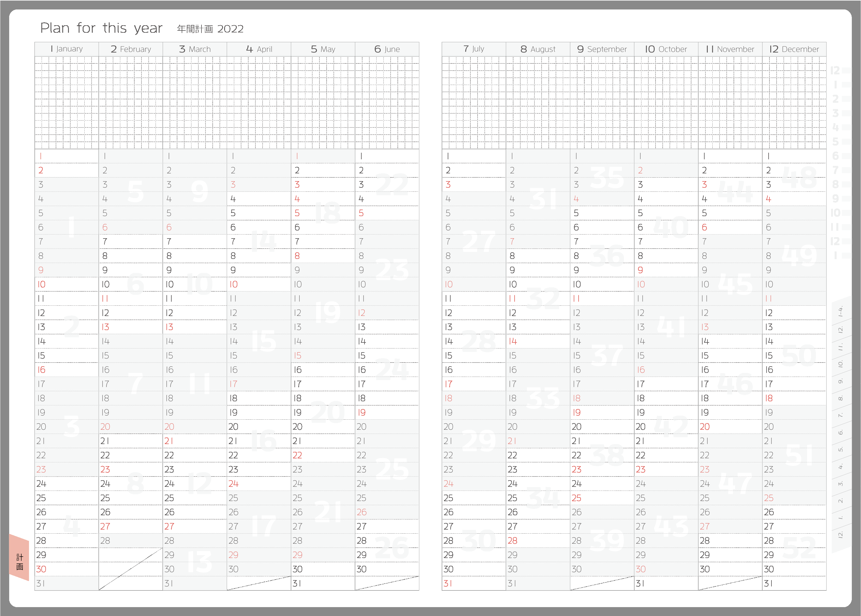This screenshot has width=861, height=616.
Task: Open the January column header
Action: click(x=67, y=49)
